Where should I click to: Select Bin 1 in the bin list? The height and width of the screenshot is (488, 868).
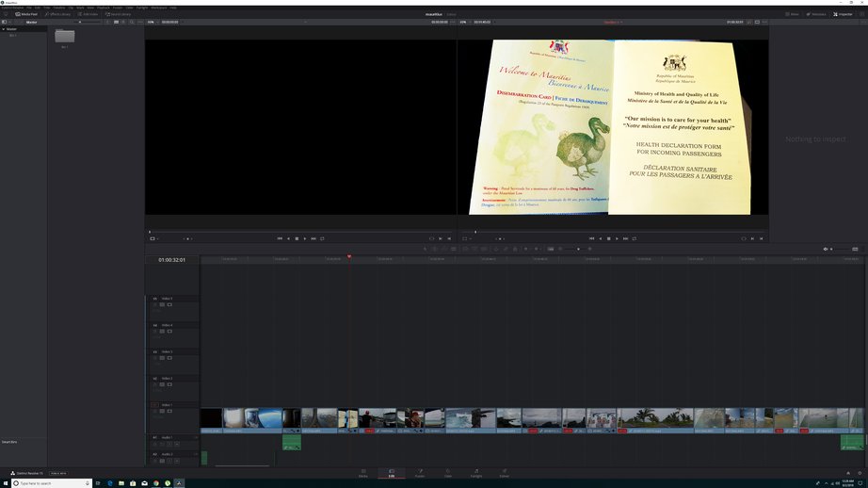tap(13, 35)
